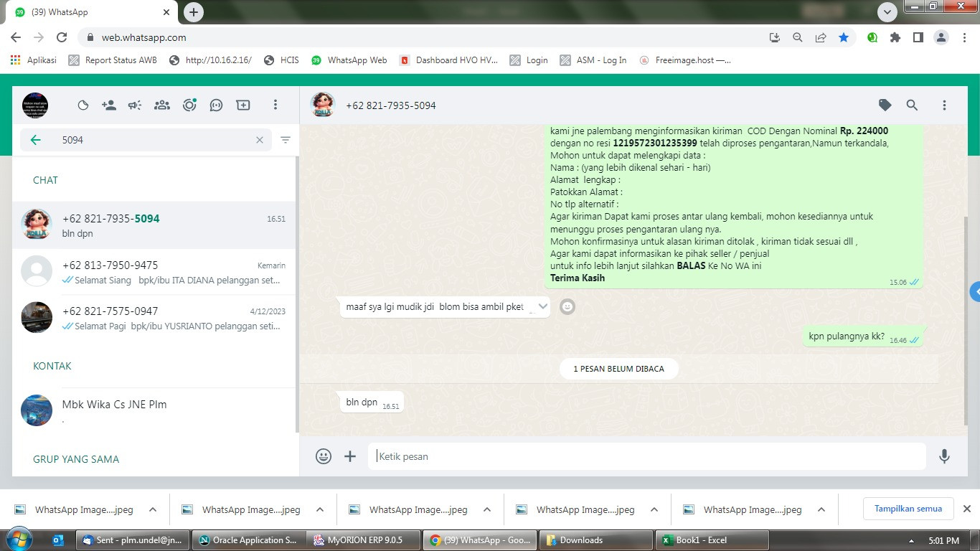The image size is (980, 551).
Task: Toggle Chrome side panel
Action: (918, 37)
